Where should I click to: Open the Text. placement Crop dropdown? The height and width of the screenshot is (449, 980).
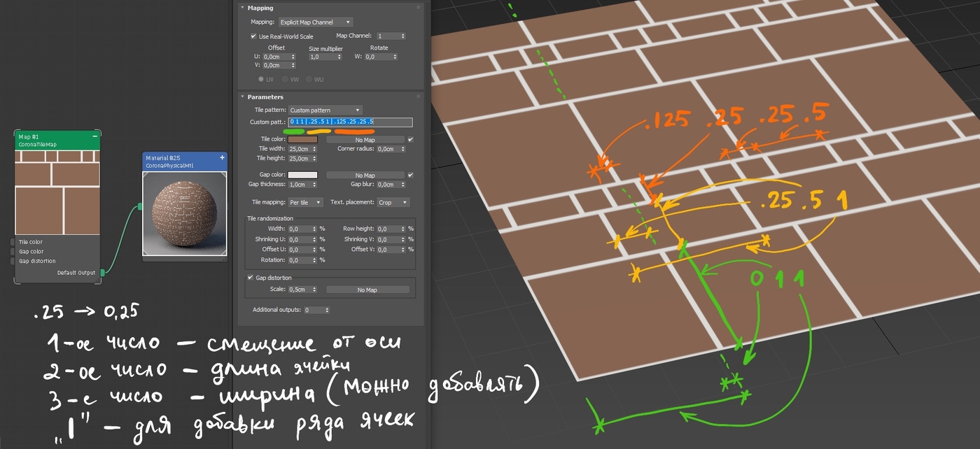pyautogui.click(x=393, y=202)
